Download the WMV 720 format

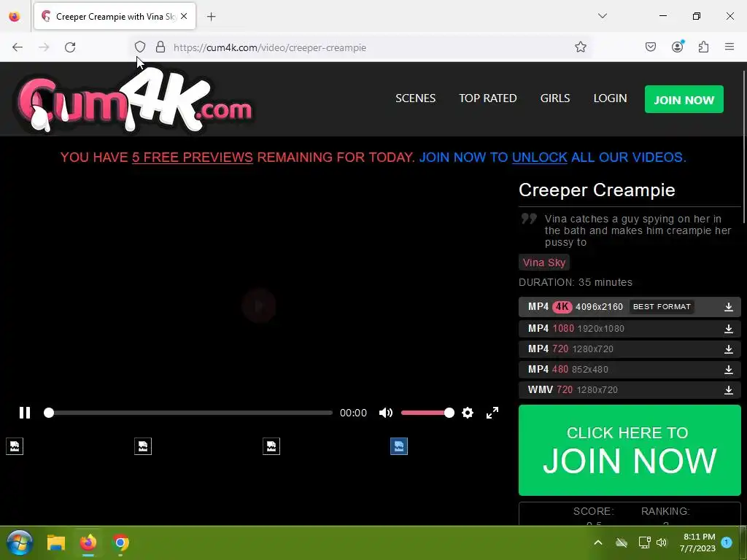click(x=630, y=390)
